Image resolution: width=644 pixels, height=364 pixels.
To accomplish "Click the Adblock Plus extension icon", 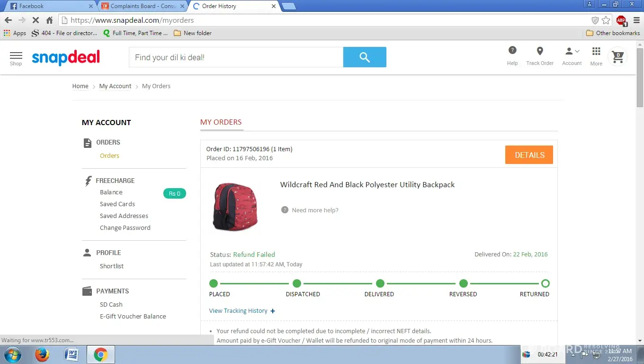I will [621, 20].
